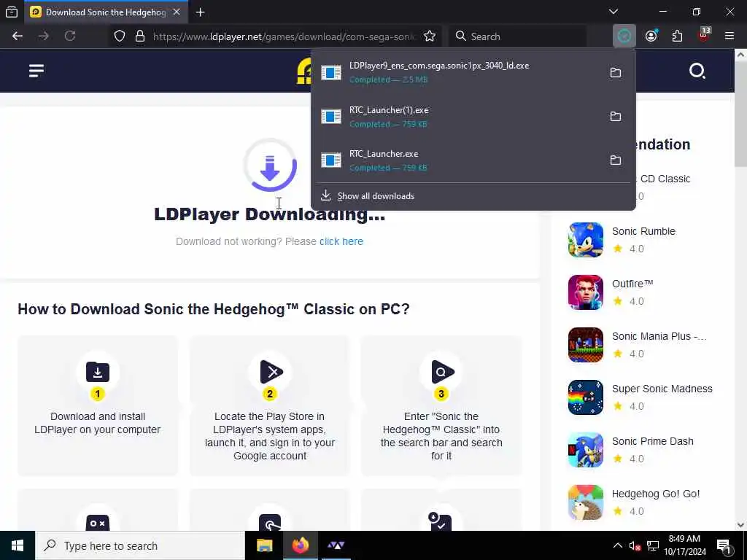Click the muted volume tray icon
This screenshot has height=560, width=747.
tap(635, 546)
